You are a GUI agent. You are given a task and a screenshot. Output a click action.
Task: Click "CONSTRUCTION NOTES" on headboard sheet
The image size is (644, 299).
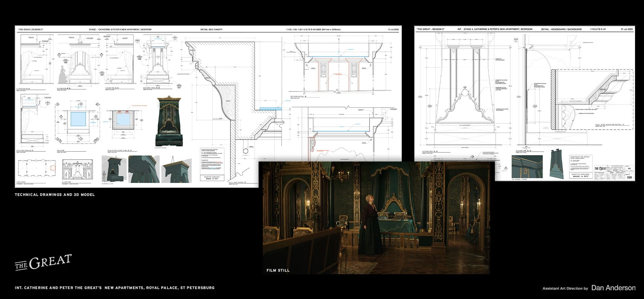tap(580, 157)
